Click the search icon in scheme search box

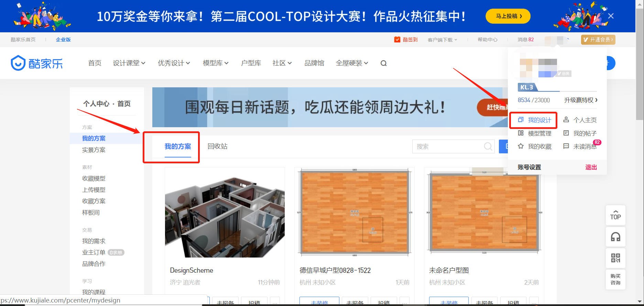488,146
